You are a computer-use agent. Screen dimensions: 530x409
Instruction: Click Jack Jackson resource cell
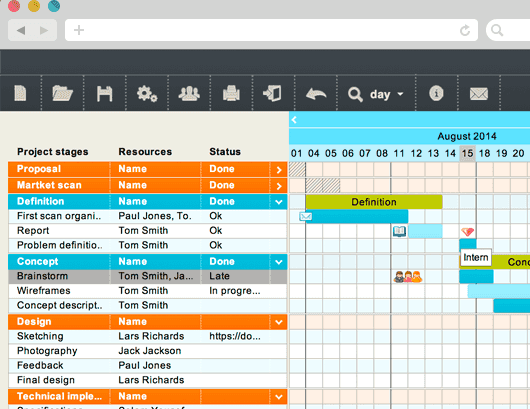[x=150, y=351]
